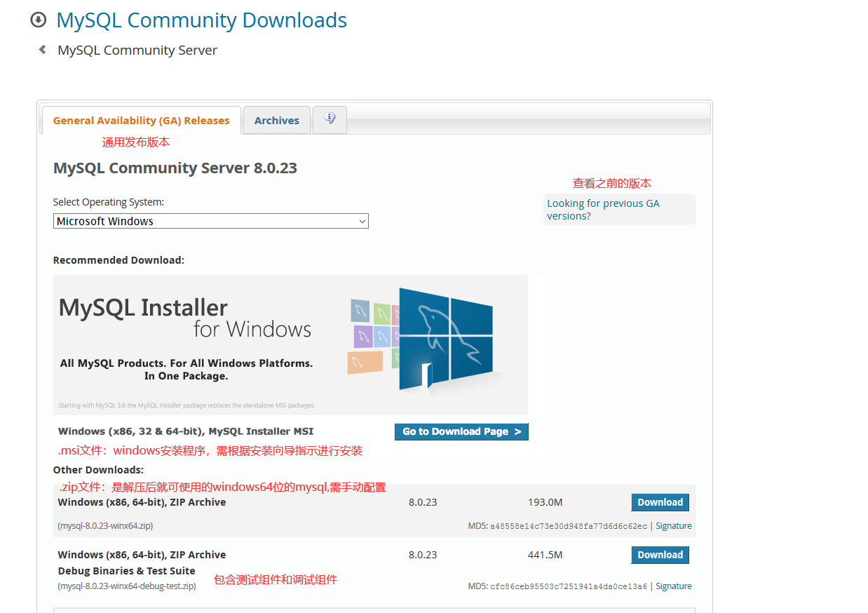Open the information icon tab

pos(330,119)
